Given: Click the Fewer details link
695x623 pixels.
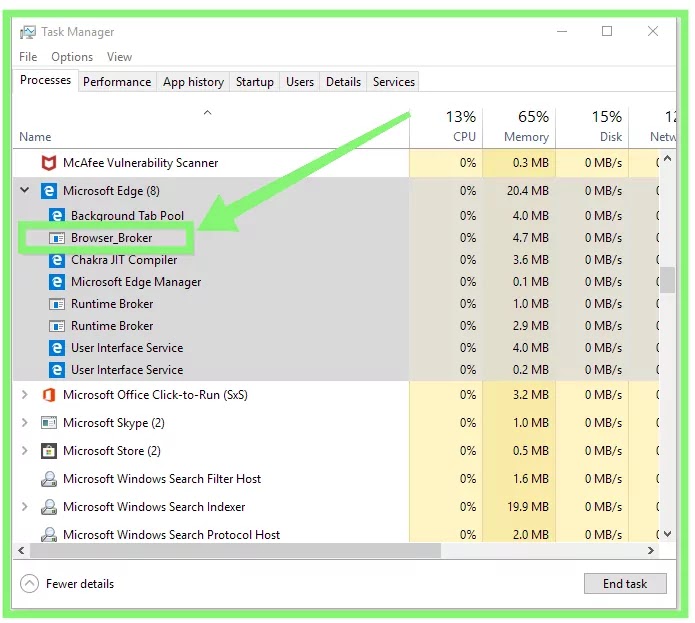Looking at the screenshot, I should 80,584.
